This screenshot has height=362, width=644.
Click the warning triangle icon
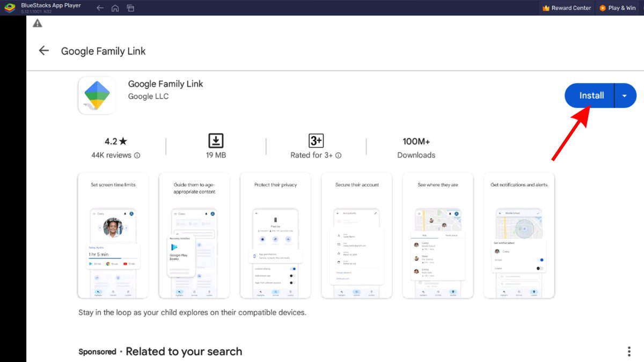pyautogui.click(x=37, y=23)
